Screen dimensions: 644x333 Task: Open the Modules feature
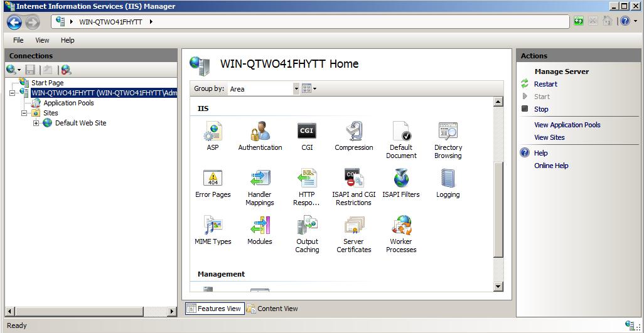click(x=260, y=231)
